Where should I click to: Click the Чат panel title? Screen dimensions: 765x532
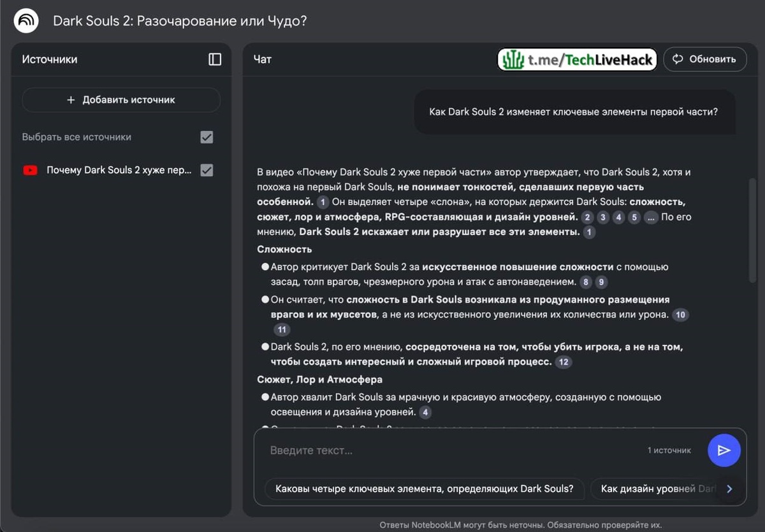point(262,59)
